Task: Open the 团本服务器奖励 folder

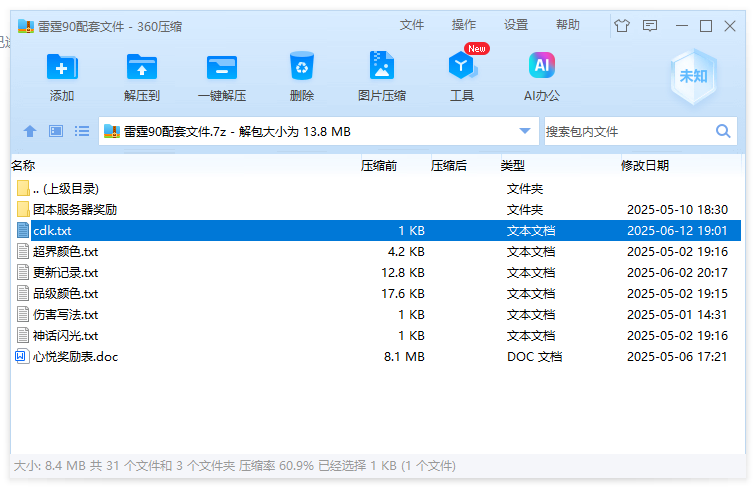Action: (x=74, y=210)
